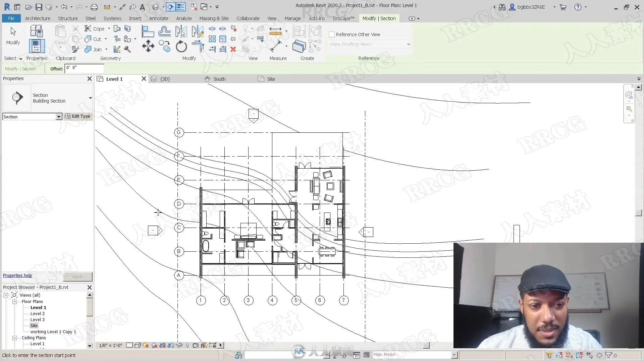The width and height of the screenshot is (644, 362).
Task: Click the Text tool letter A icon
Action: coord(143,7)
